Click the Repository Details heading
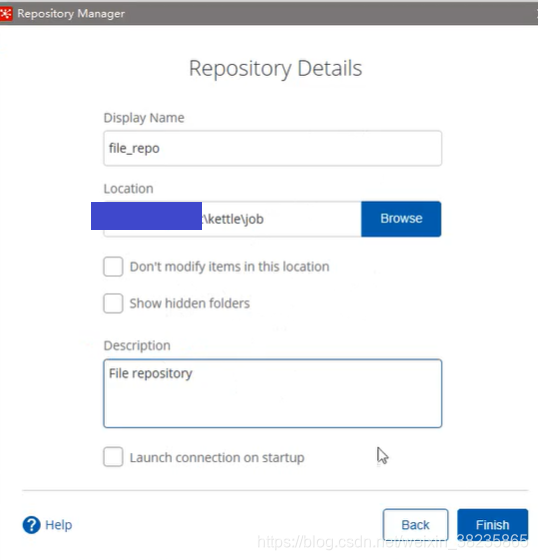The image size is (538, 560). [275, 69]
